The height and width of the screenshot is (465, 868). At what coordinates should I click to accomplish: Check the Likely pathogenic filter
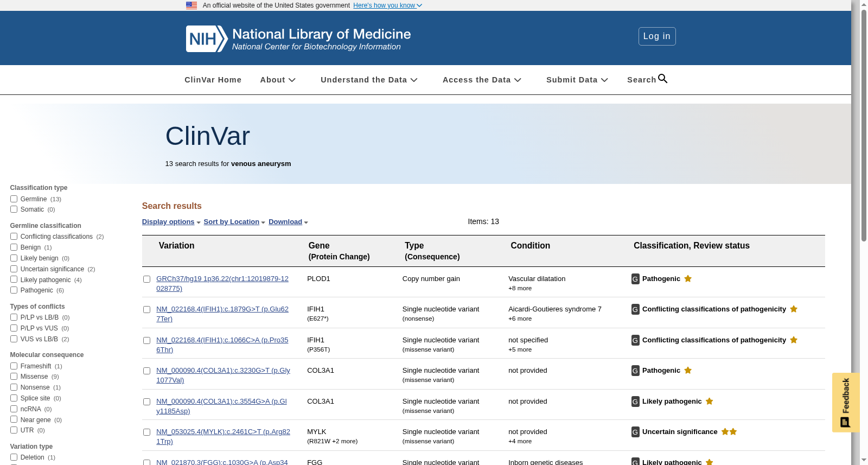(x=14, y=279)
